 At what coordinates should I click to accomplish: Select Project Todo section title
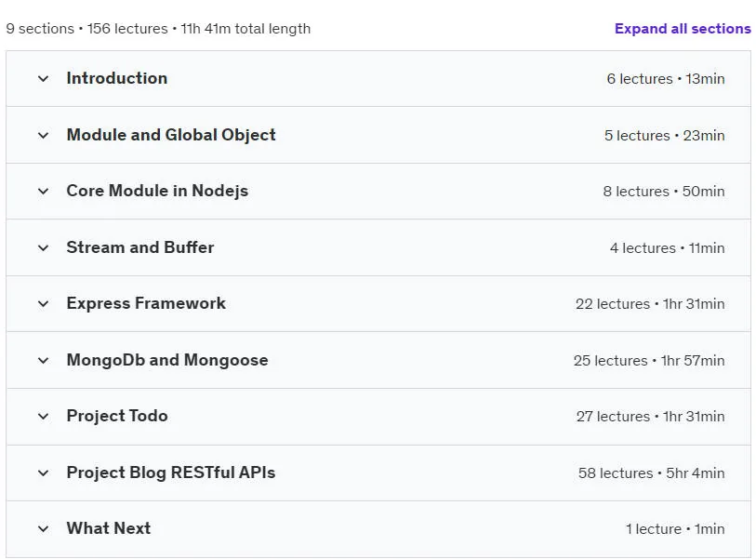click(x=117, y=417)
